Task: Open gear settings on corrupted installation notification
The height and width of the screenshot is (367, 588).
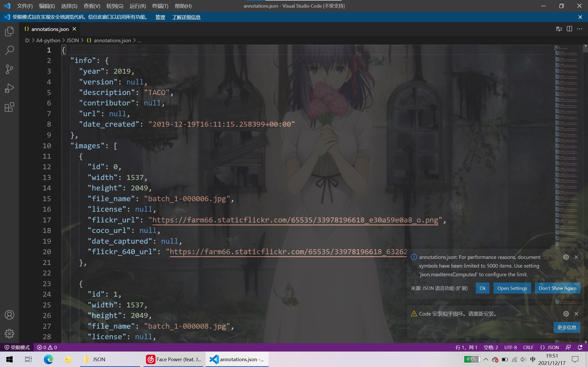Action: point(566,314)
